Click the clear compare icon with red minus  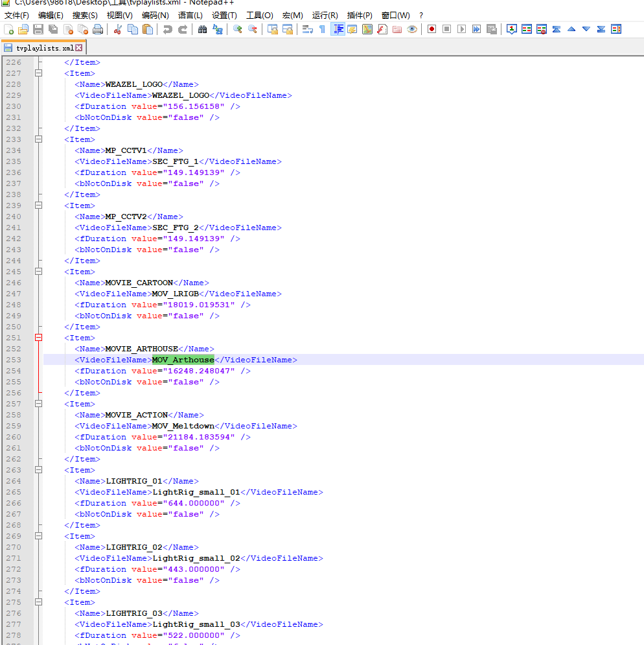pos(541,29)
